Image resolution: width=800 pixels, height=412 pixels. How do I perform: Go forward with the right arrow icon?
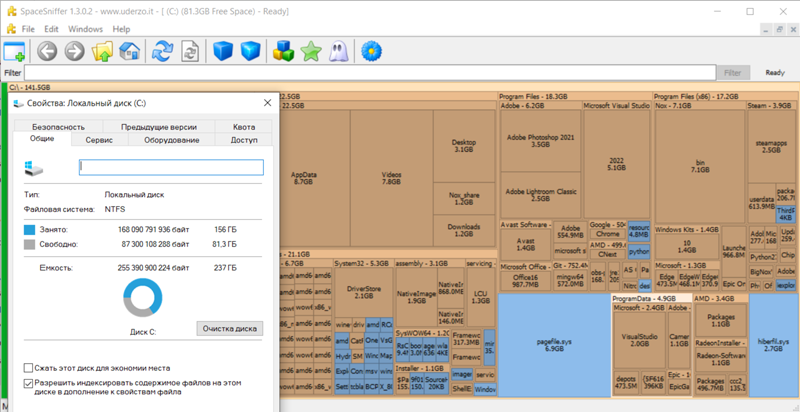[x=74, y=52]
